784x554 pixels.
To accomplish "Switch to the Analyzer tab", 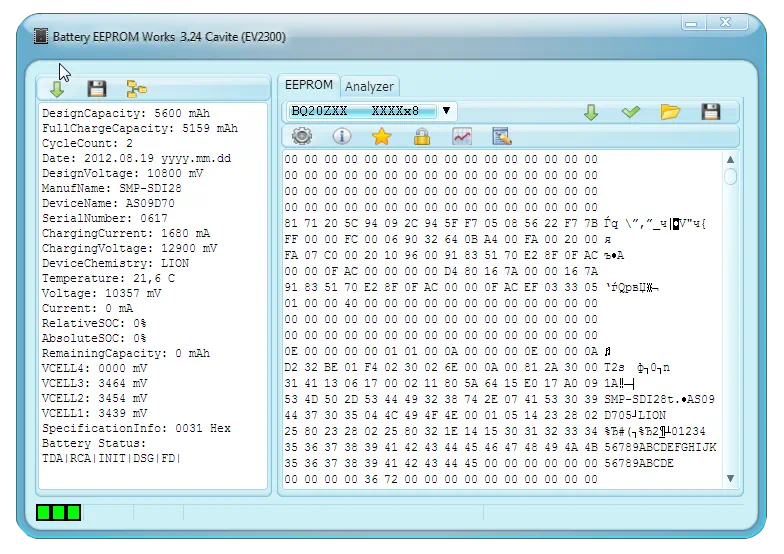I will tap(369, 86).
